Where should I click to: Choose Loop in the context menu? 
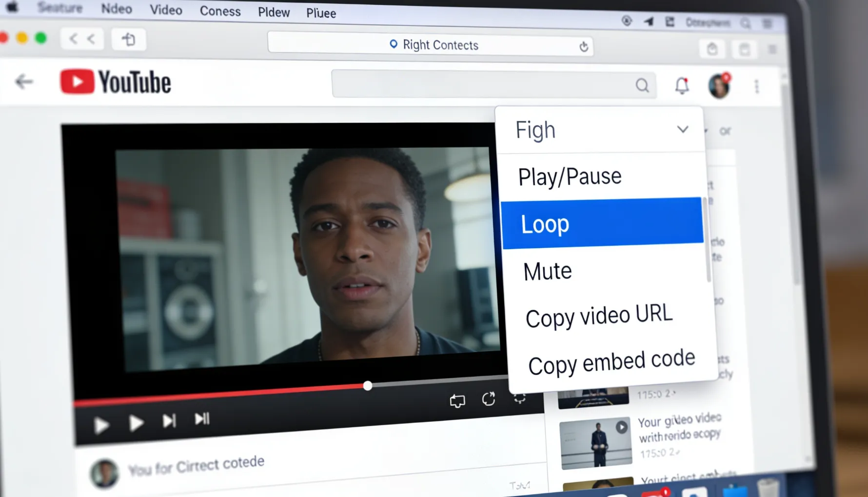(602, 223)
